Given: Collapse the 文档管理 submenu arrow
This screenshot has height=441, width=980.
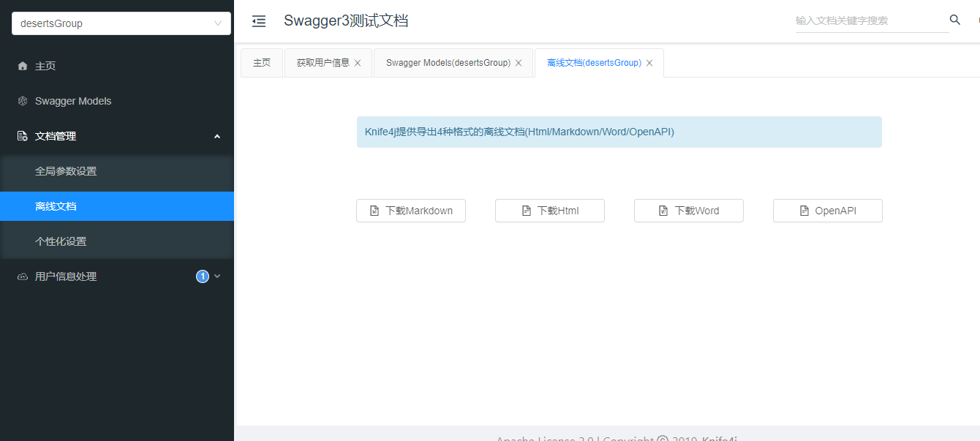Looking at the screenshot, I should click(x=217, y=136).
